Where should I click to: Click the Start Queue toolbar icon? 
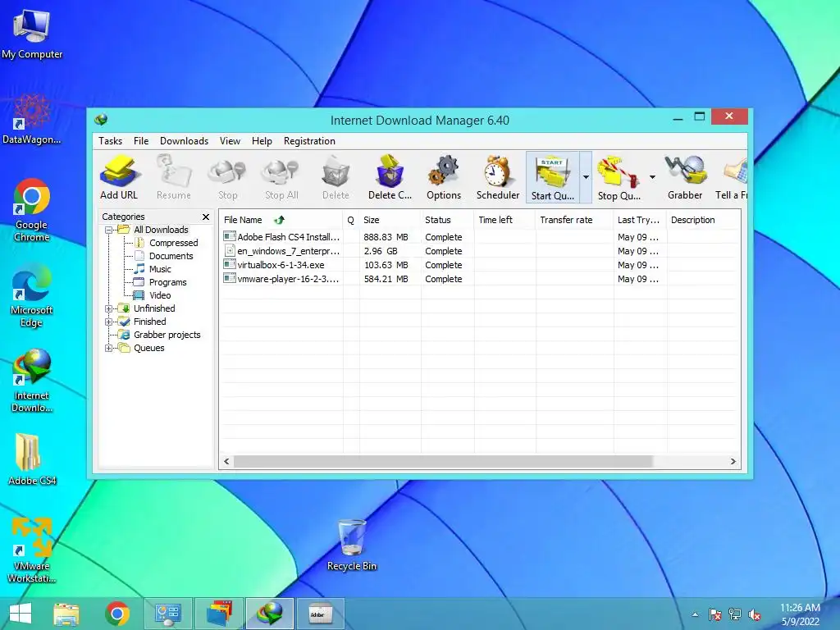click(x=553, y=177)
